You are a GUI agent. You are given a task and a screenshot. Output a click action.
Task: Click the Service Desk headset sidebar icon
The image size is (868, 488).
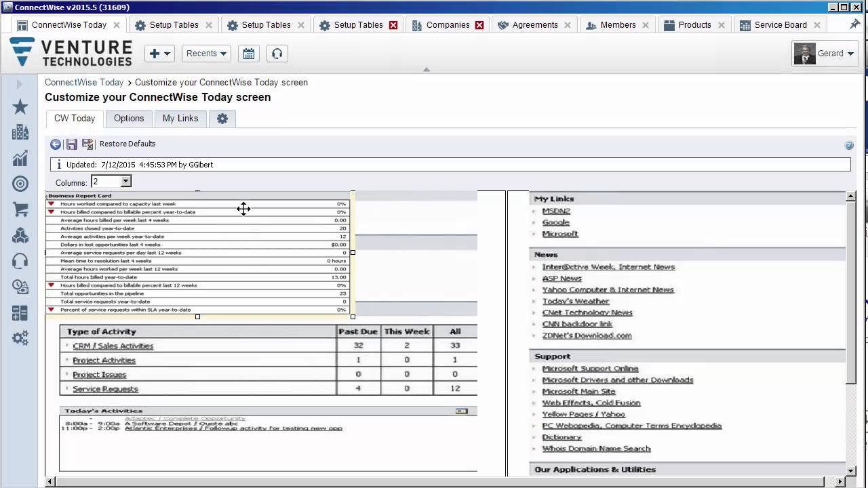pyautogui.click(x=20, y=260)
